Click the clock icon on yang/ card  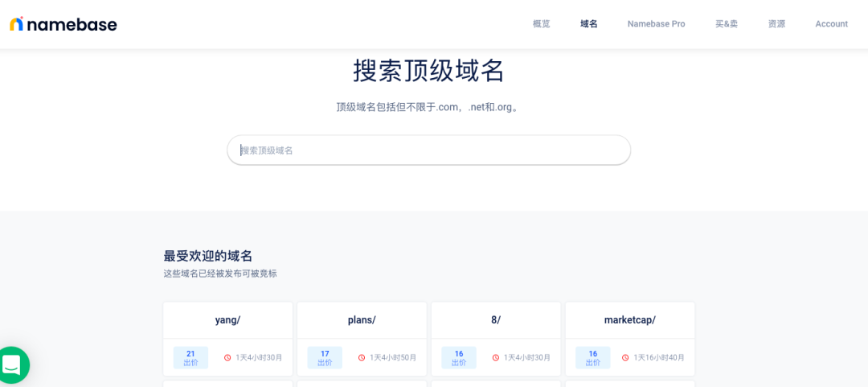coord(227,357)
